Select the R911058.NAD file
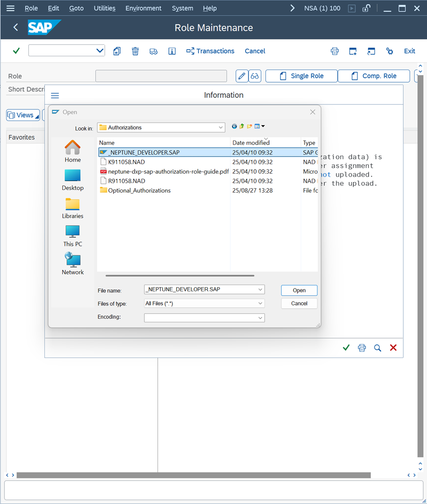The width and height of the screenshot is (427, 504). 126,181
